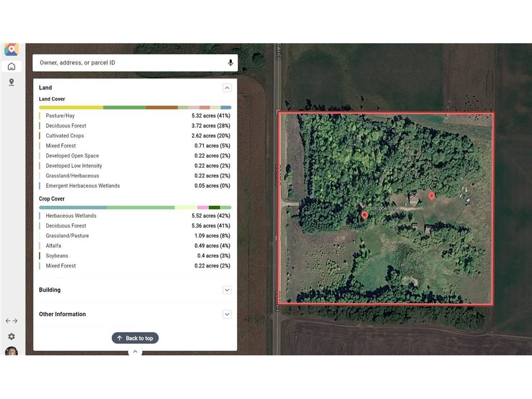Click the Deciduous Forest 5.36 acres row
The image size is (532, 399).
[x=135, y=225]
